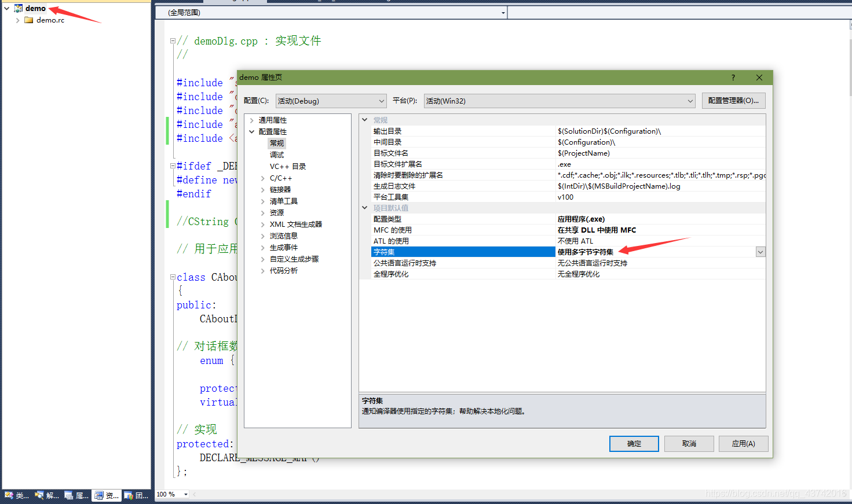
Task: Open the Solution Explorer tab (解...)
Action: [x=47, y=495]
